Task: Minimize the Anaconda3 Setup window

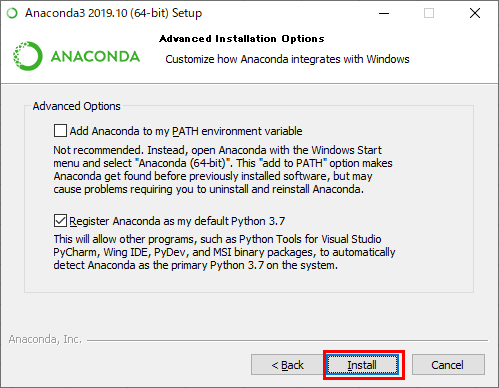Action: click(384, 13)
